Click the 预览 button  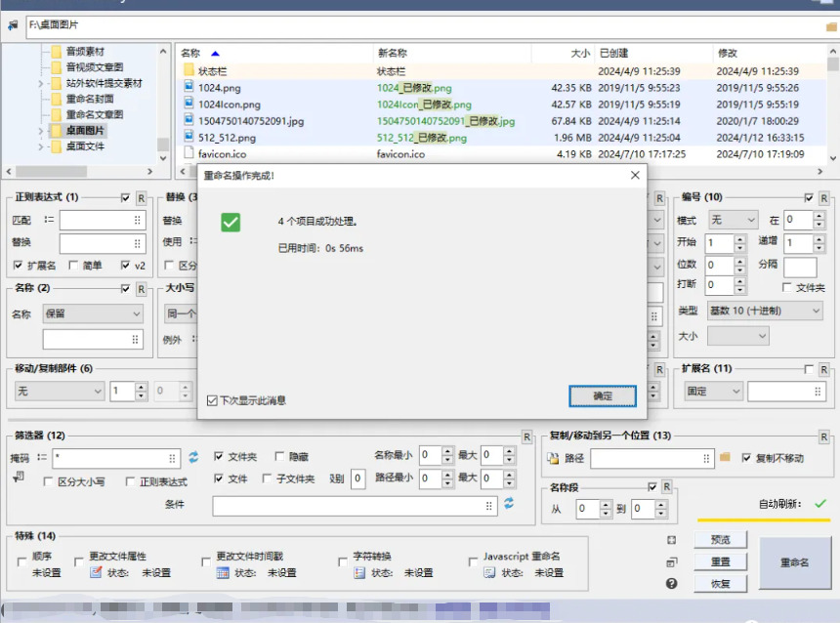point(720,539)
